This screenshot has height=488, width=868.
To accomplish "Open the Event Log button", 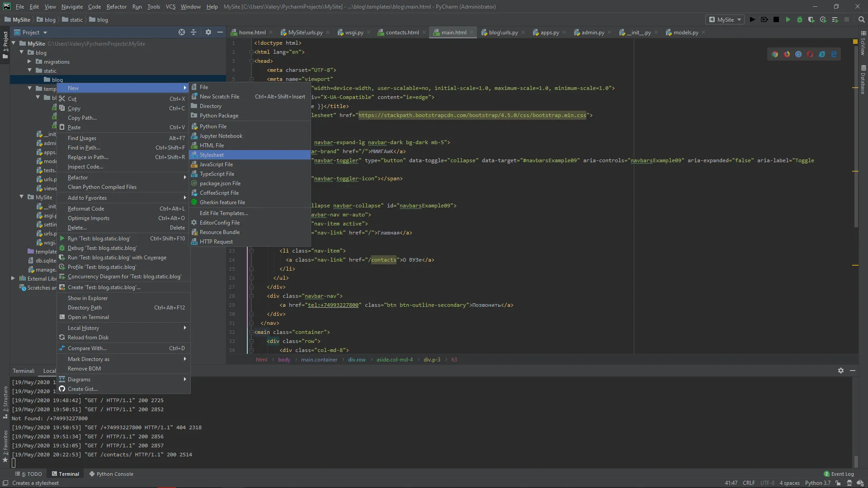I will tap(839, 474).
